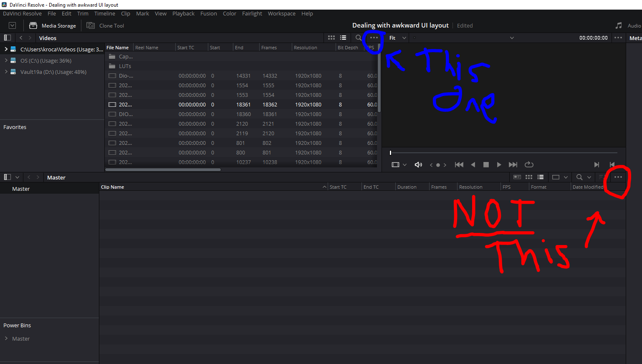
Task: Expand Master under Power Bins
Action: pos(6,339)
